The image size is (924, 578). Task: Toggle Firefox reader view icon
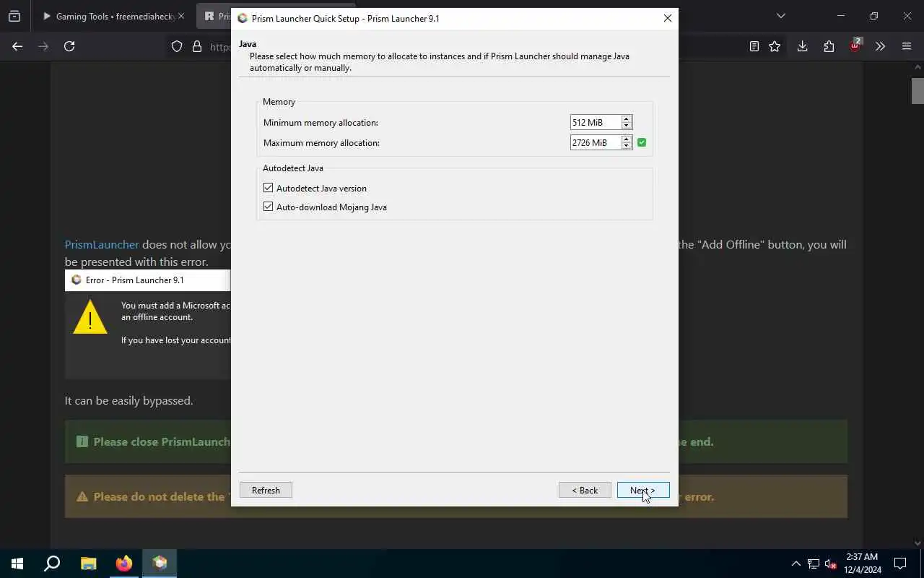pos(754,46)
